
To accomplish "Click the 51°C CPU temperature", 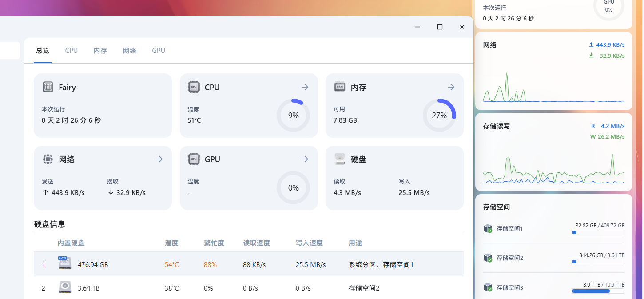I will (195, 120).
